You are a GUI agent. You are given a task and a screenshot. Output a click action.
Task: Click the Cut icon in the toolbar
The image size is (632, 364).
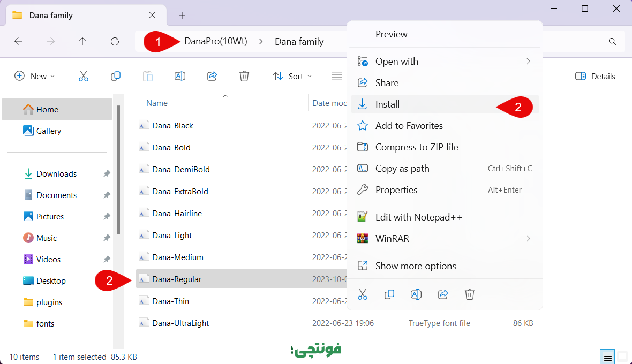84,76
